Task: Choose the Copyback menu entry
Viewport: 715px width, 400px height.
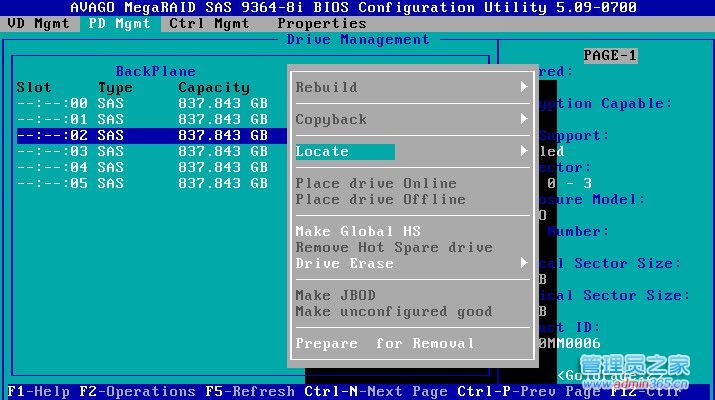Action: (331, 119)
